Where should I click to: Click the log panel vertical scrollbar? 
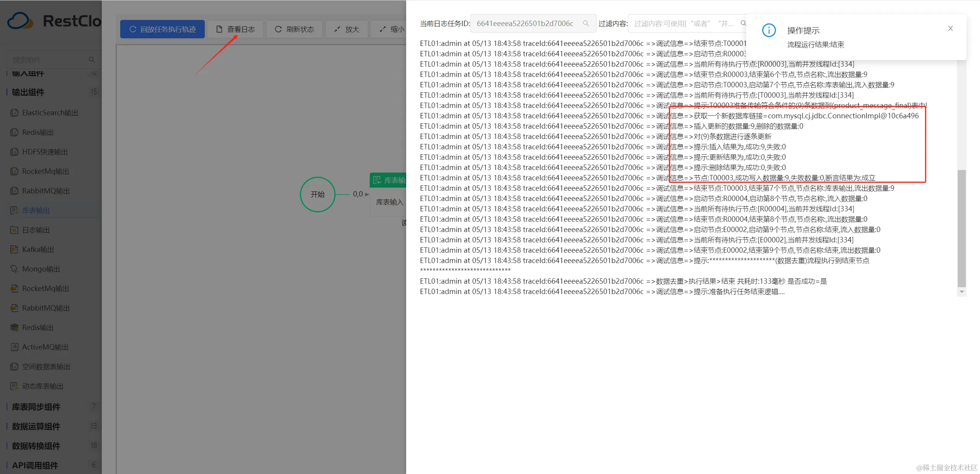coord(961,228)
